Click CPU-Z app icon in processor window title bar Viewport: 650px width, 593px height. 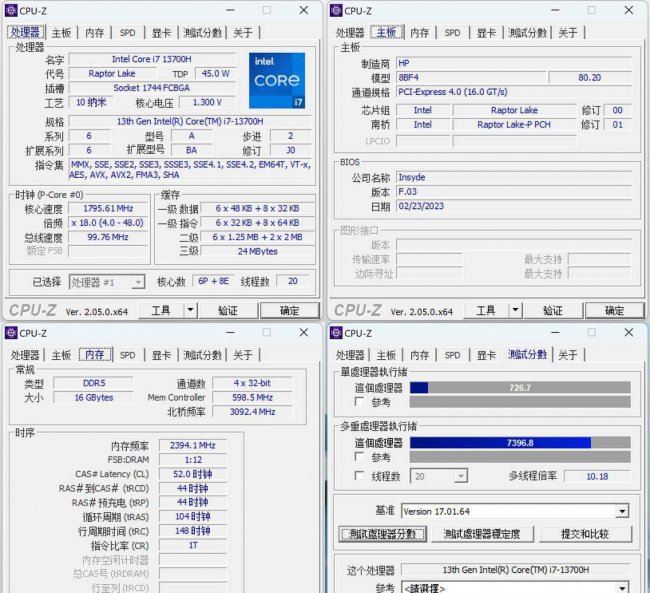tap(11, 10)
